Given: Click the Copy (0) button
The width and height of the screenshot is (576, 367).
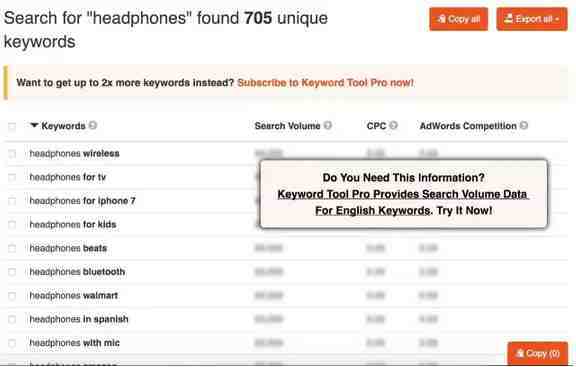Looking at the screenshot, I should pyautogui.click(x=537, y=353).
